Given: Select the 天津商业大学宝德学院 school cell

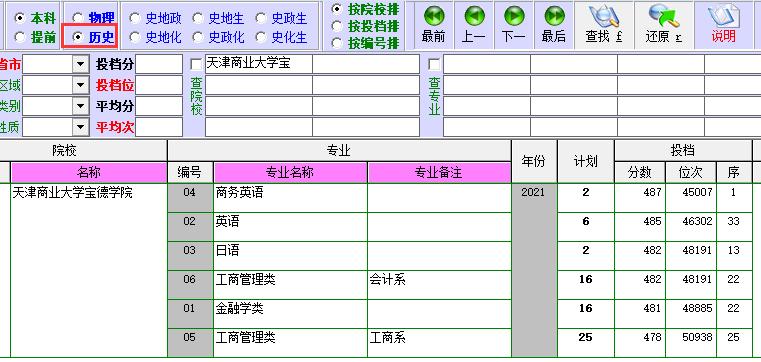Looking at the screenshot, I should pos(89,270).
